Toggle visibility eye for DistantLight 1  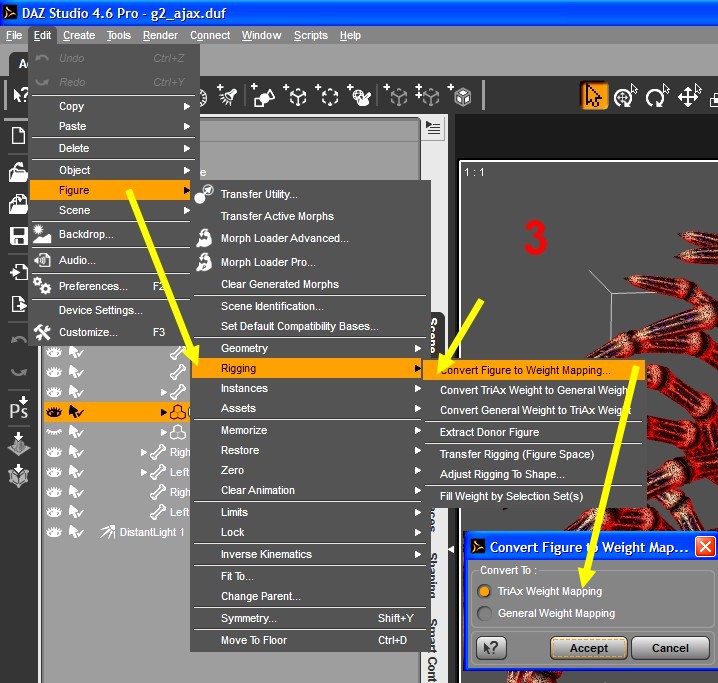(x=54, y=532)
